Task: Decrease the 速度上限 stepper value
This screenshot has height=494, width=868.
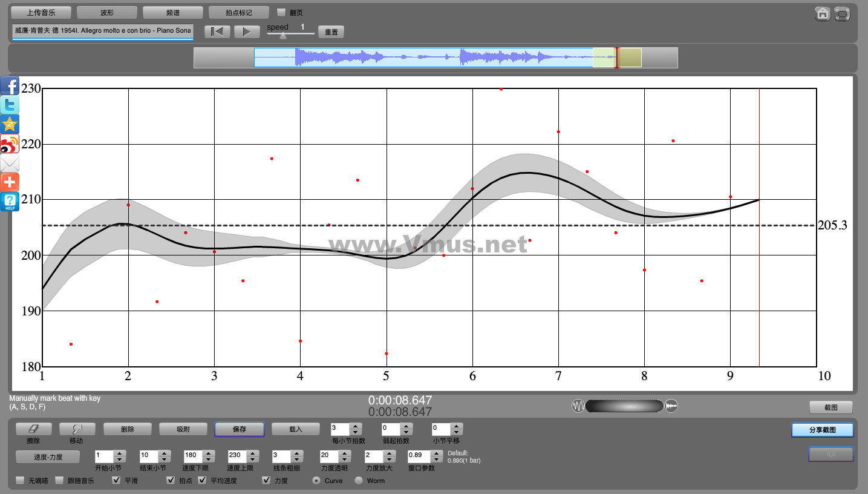Action: tap(253, 459)
